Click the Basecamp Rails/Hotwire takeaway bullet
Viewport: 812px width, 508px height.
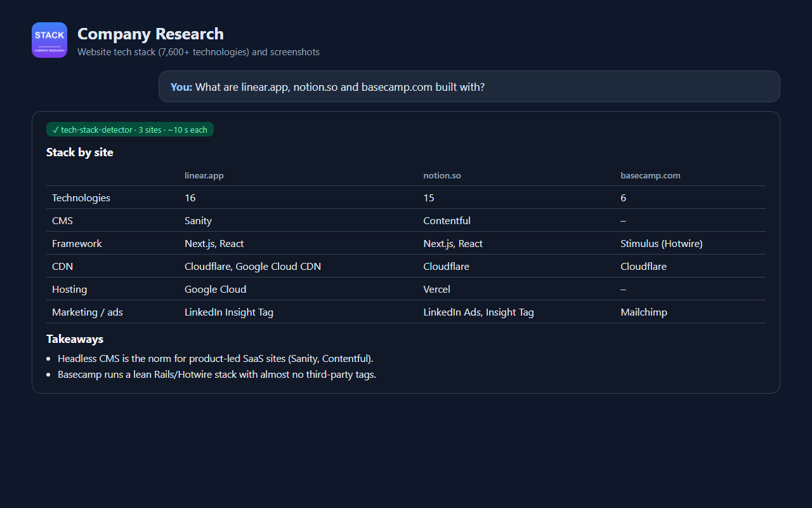pyautogui.click(x=217, y=374)
